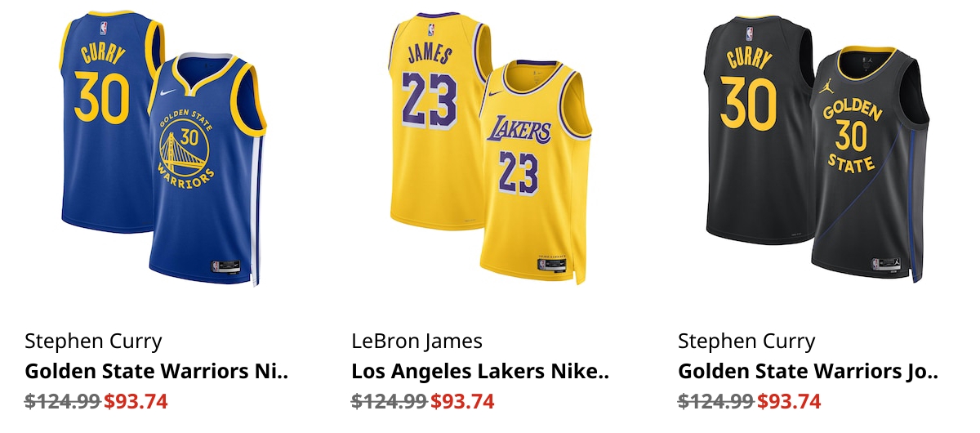
Task: Open the Golden State Warriors Ni.. product title
Action: 157,372
